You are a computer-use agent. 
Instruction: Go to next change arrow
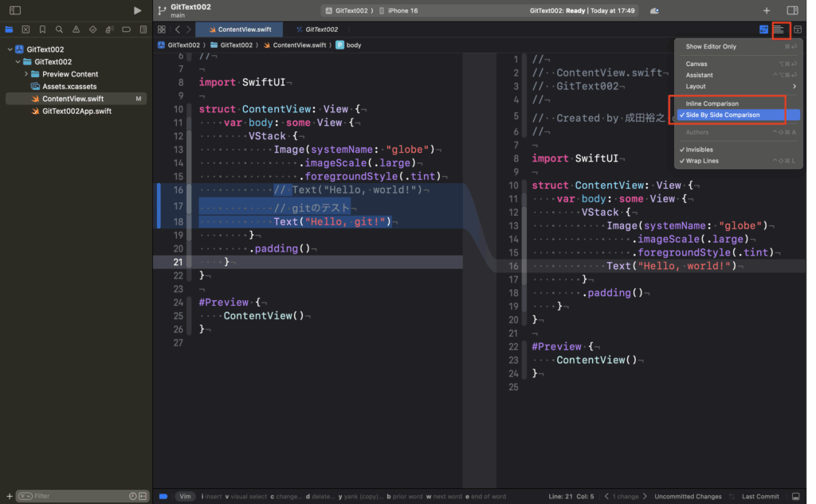[x=645, y=497]
